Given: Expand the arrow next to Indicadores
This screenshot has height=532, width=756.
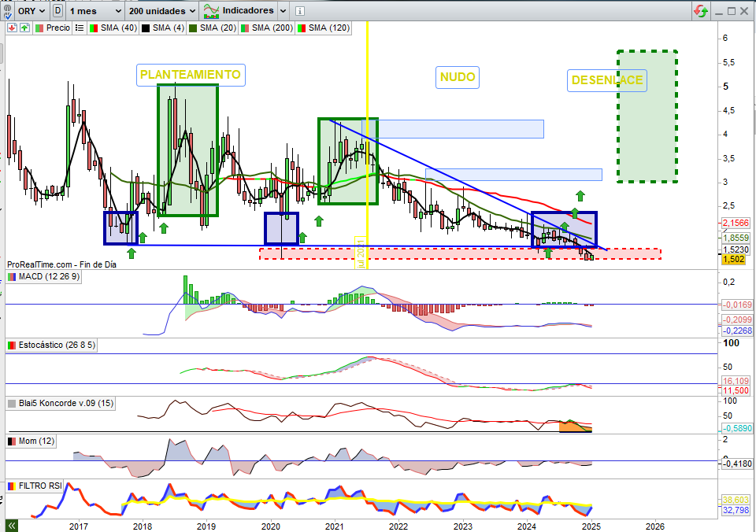Looking at the screenshot, I should tap(283, 10).
